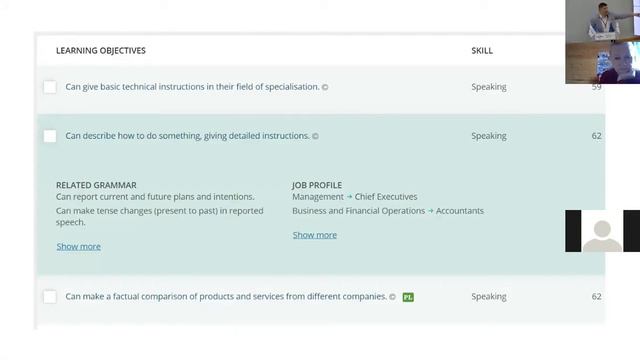
Task: Open the participant avatar placeholder tile
Action: click(602, 231)
